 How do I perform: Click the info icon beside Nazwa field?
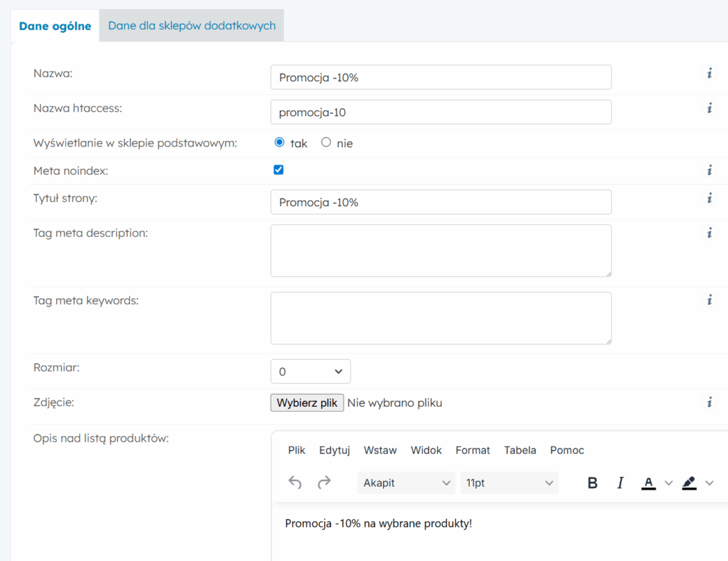click(709, 73)
